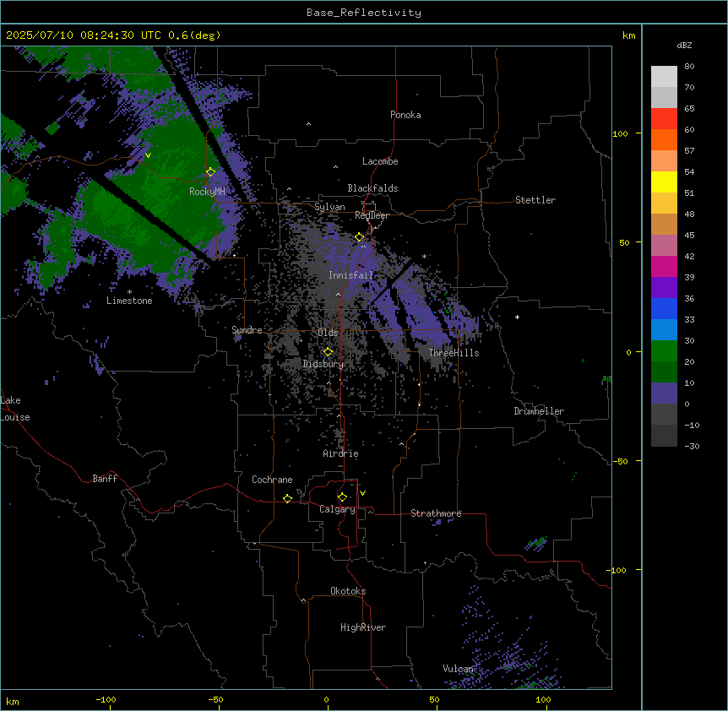The image size is (728, 711).
Task: Click the ThreeHills label
Action: [x=454, y=353]
